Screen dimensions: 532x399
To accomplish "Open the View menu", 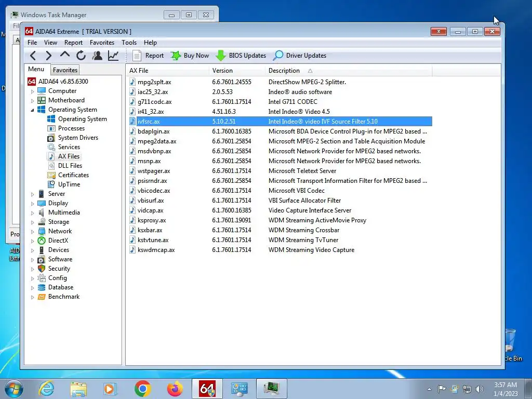I will [50, 43].
